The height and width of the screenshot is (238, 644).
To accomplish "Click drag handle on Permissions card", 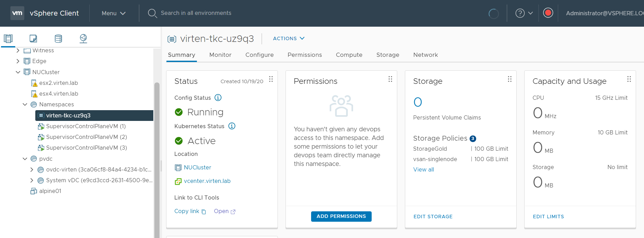I will (390, 79).
